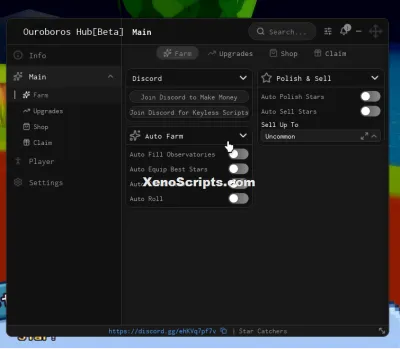400x364 pixels.
Task: Click the caret in the Uncommon dropdown
Action: coord(374,136)
